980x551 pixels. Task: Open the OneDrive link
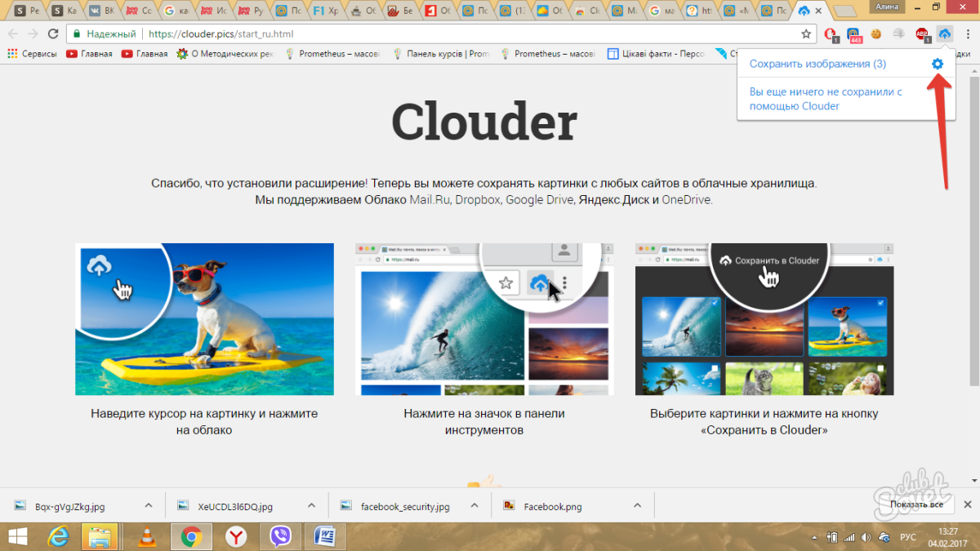pos(686,199)
